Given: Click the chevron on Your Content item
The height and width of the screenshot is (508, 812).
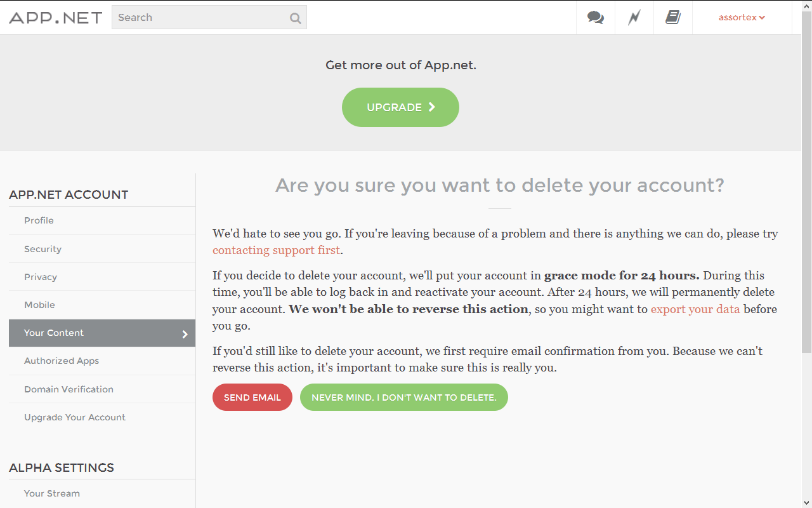Looking at the screenshot, I should click(x=185, y=334).
